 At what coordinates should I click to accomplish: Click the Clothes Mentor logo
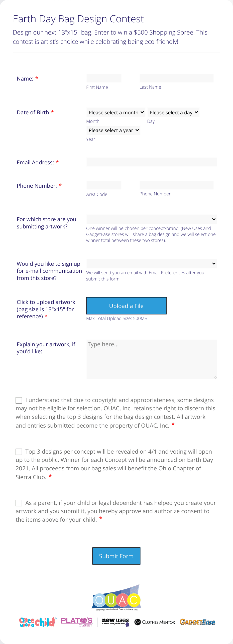pyautogui.click(x=155, y=622)
